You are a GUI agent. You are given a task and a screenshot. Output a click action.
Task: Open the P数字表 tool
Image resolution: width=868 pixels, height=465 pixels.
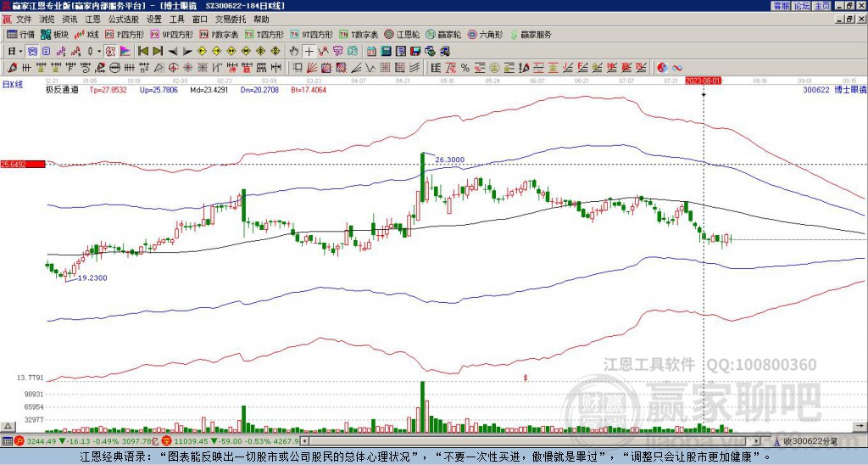(220, 34)
